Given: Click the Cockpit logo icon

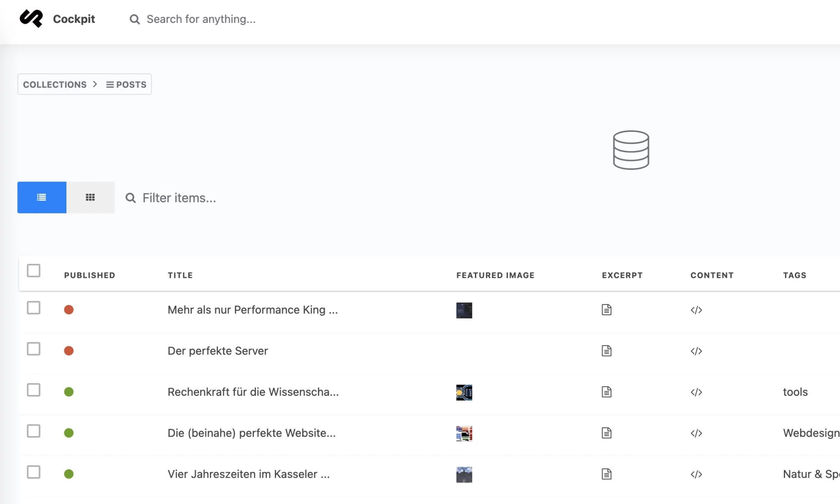Looking at the screenshot, I should pyautogui.click(x=31, y=18).
